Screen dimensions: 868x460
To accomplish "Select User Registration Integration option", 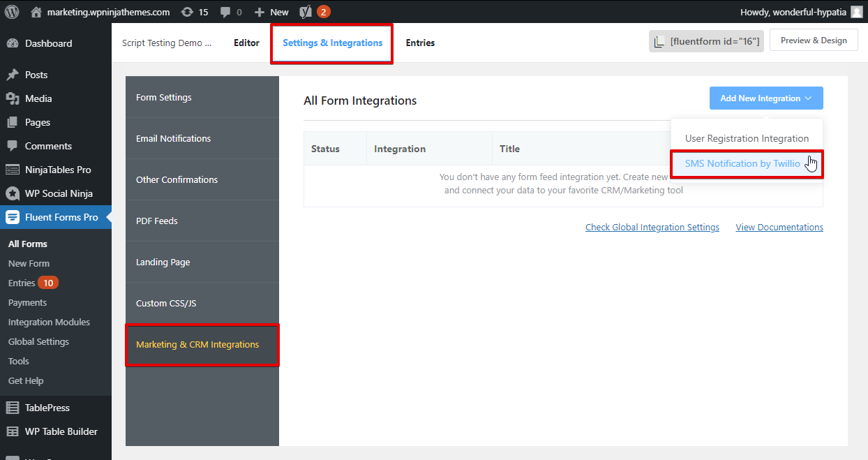I will tap(747, 138).
